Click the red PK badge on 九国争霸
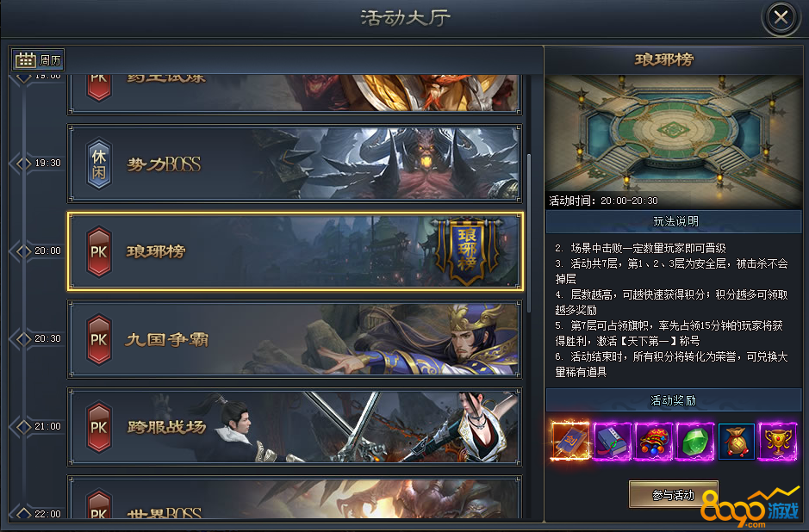This screenshot has width=809, height=532. [x=98, y=339]
